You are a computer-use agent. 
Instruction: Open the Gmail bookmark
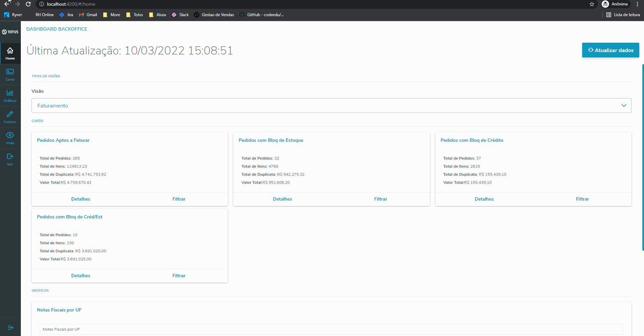[88, 15]
